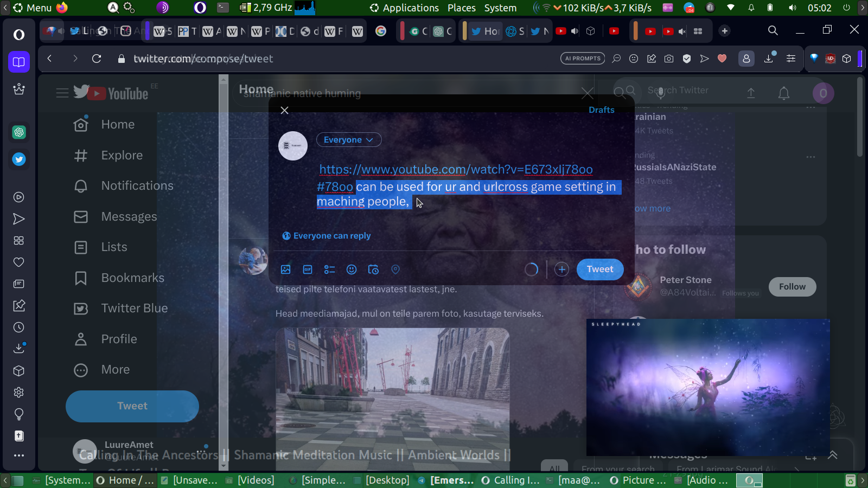Open a new browser tab
Image resolution: width=868 pixels, height=488 pixels.
click(725, 31)
